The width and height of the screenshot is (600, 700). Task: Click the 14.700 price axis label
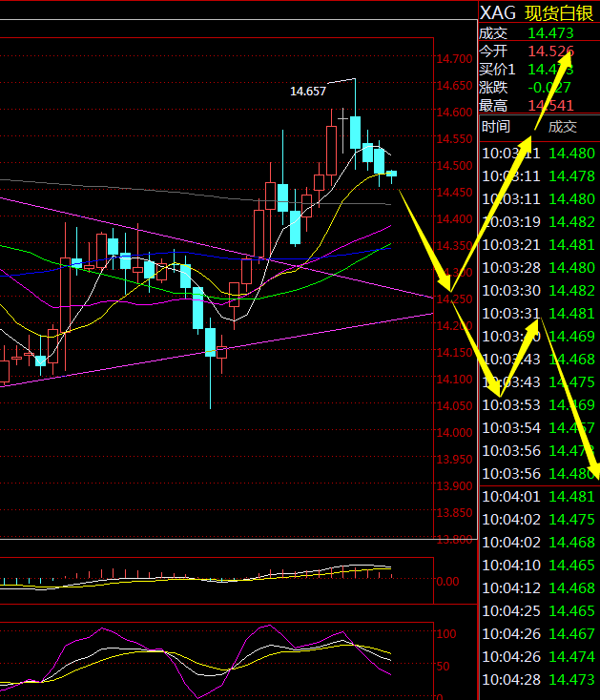point(454,59)
